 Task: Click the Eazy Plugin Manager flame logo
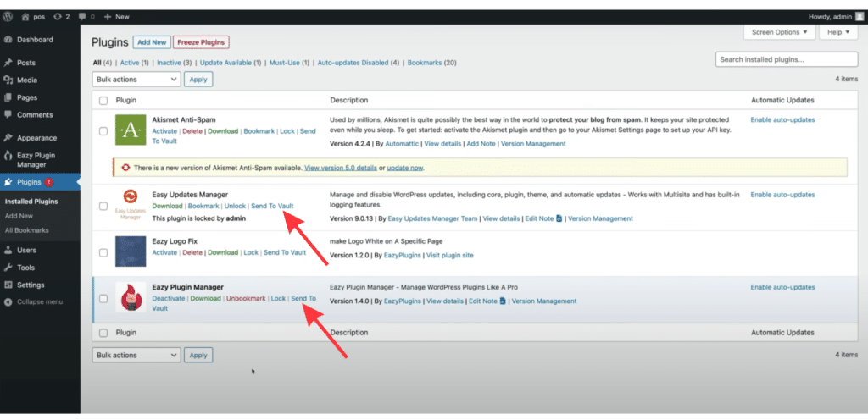pyautogui.click(x=131, y=297)
